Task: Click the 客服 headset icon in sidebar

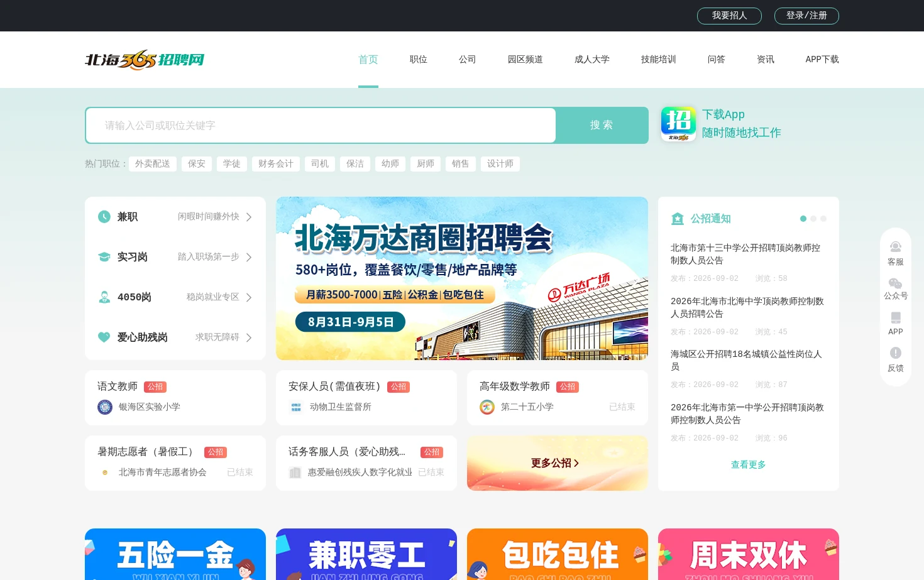Action: coord(896,247)
